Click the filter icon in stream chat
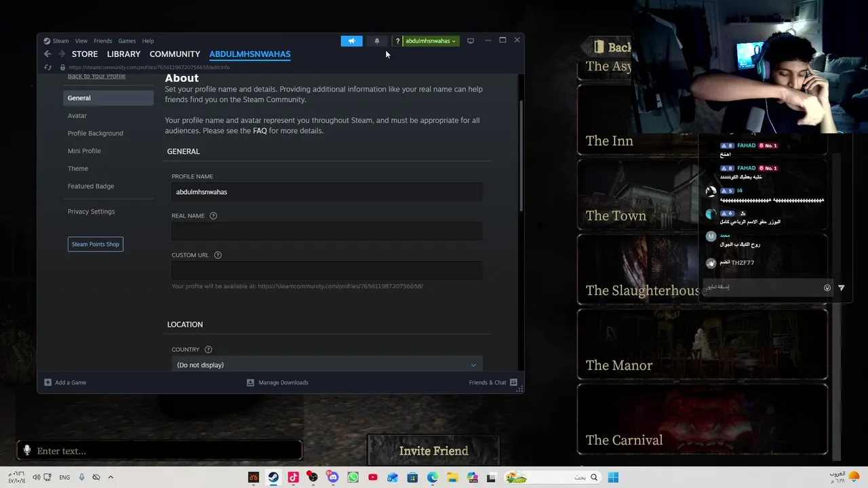 click(841, 287)
